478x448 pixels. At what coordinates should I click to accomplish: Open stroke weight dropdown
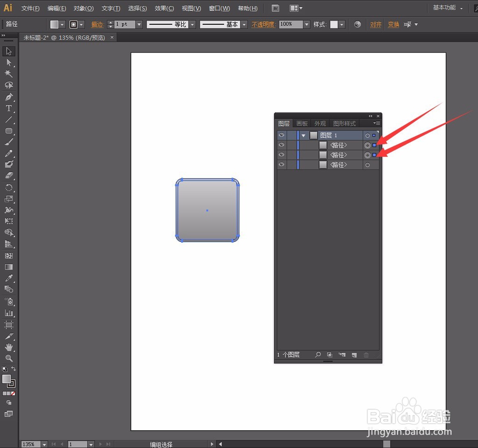coord(139,24)
